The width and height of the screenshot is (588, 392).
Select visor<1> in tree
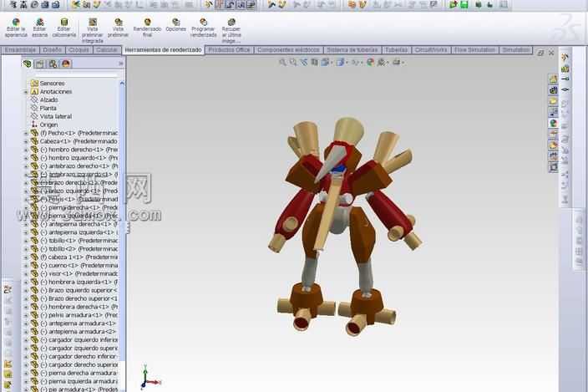[73, 273]
